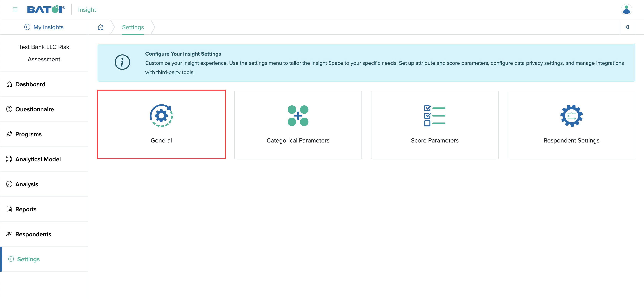Click the Settings breadcrumb tab
The height and width of the screenshot is (299, 644).
[x=133, y=27]
